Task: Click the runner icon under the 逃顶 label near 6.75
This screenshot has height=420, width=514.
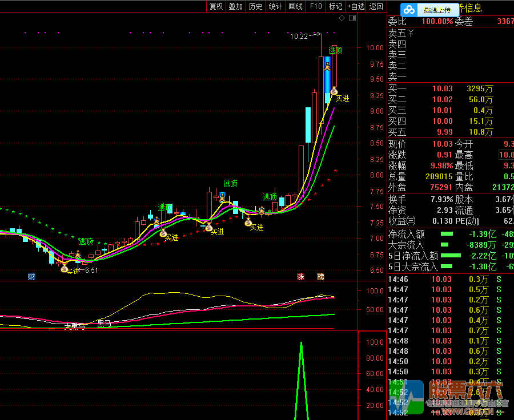Action: click(77, 254)
